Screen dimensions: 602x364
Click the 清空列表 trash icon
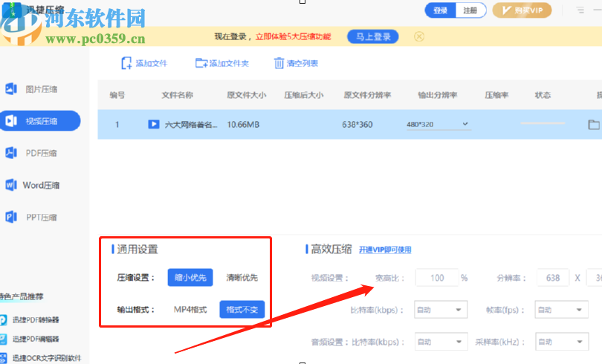tap(279, 63)
